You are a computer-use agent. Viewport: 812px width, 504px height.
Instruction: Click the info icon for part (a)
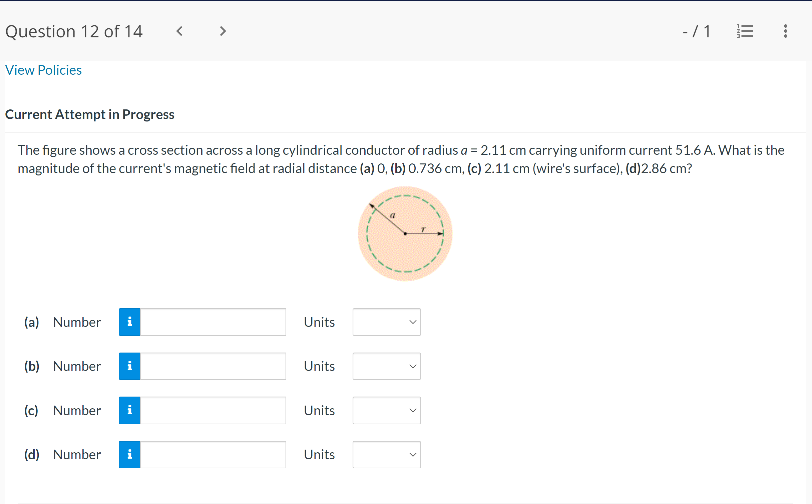coord(129,322)
